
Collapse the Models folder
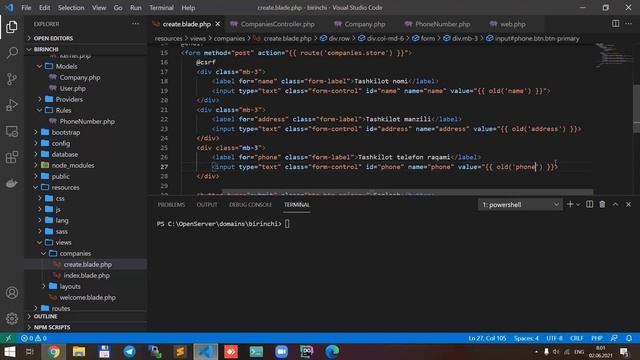click(66, 66)
